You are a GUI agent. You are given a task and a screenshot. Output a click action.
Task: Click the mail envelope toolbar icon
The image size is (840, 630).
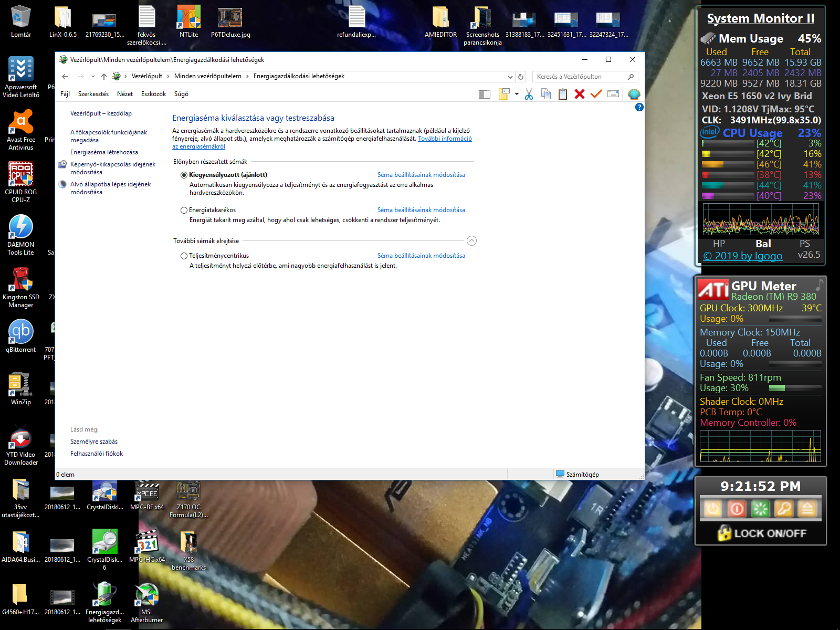point(613,94)
